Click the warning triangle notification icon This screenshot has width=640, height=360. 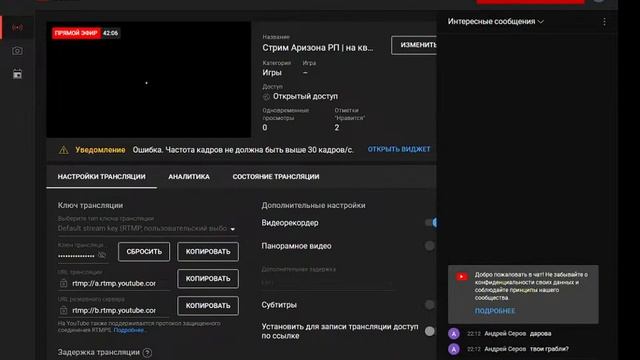pyautogui.click(x=63, y=150)
